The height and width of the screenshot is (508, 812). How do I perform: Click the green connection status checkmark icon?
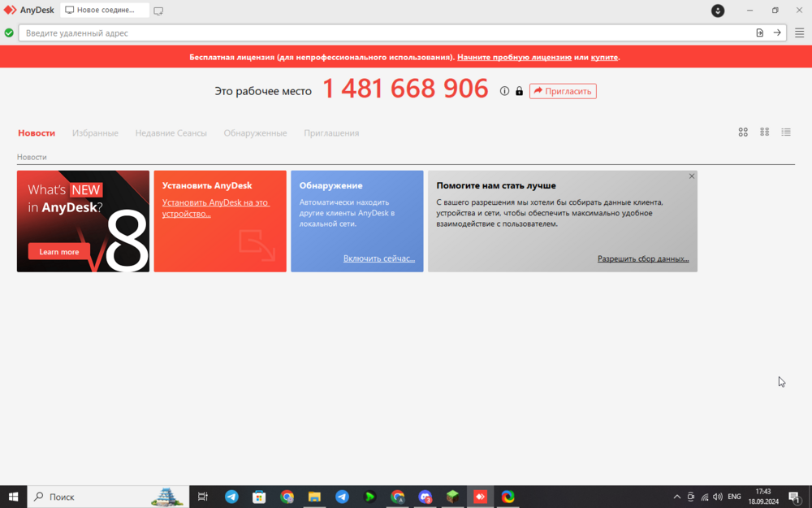point(9,33)
